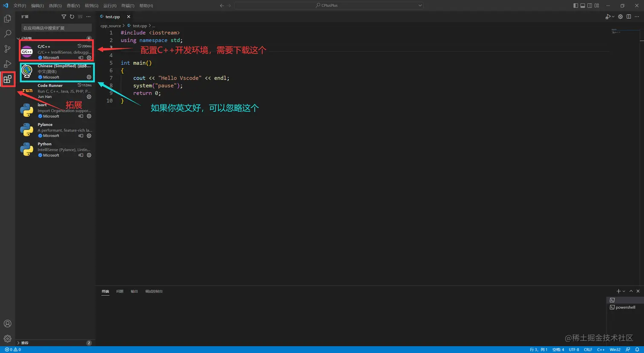Change the UTF-8 encoding in status bar
The height and width of the screenshot is (353, 644).
click(x=574, y=350)
